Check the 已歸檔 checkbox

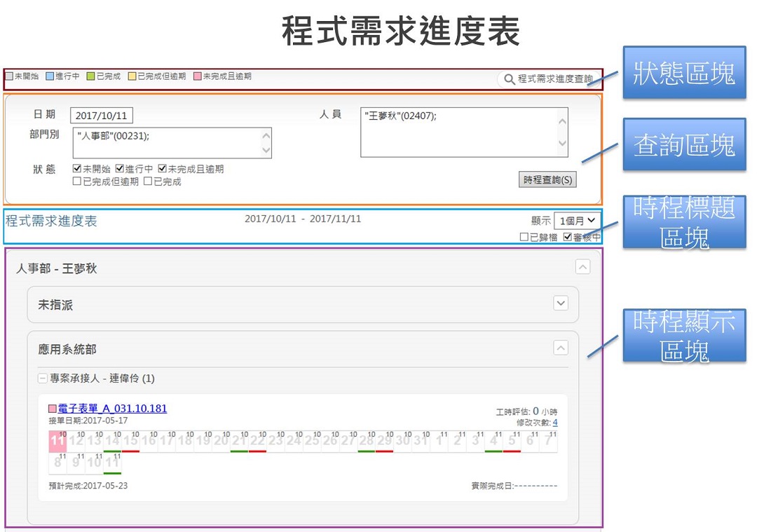tap(524, 238)
